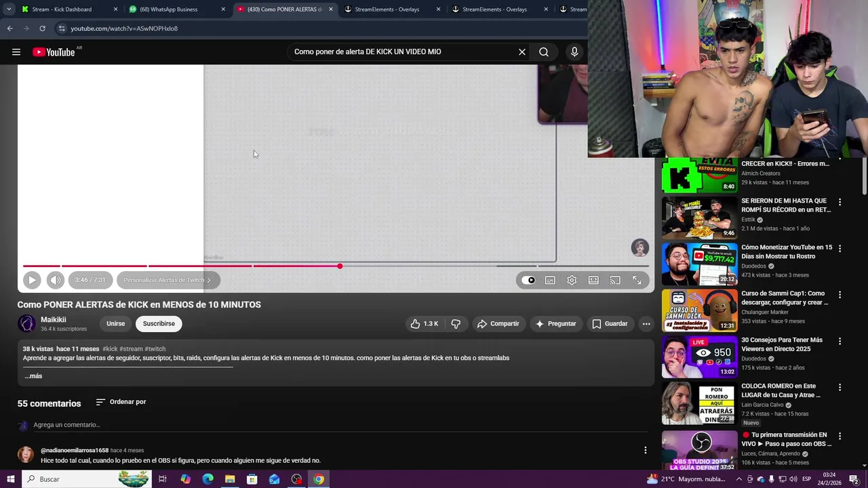This screenshot has height=488, width=868.
Task: Reload the page
Action: [x=42, y=28]
